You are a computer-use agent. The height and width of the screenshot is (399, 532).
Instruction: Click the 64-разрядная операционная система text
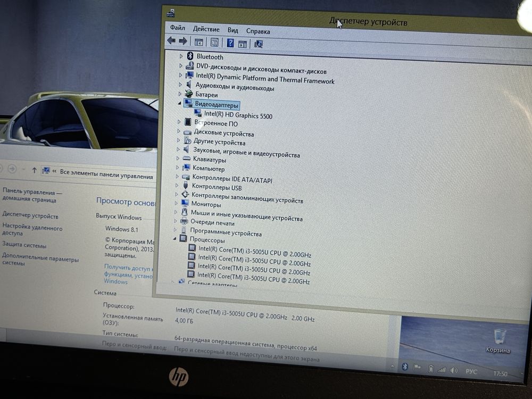[245, 343]
